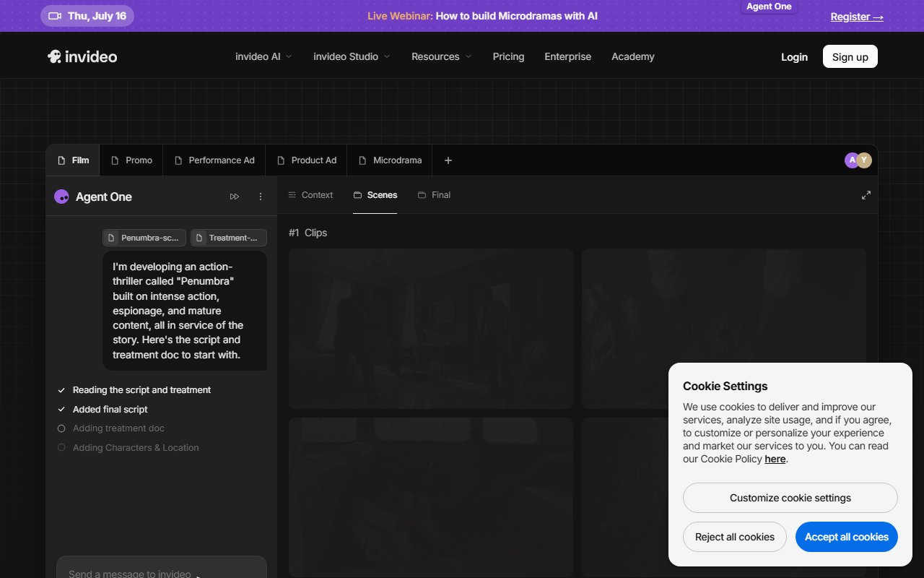This screenshot has width=924, height=578.
Task: Switch to the Microdrama tab
Action: point(390,160)
